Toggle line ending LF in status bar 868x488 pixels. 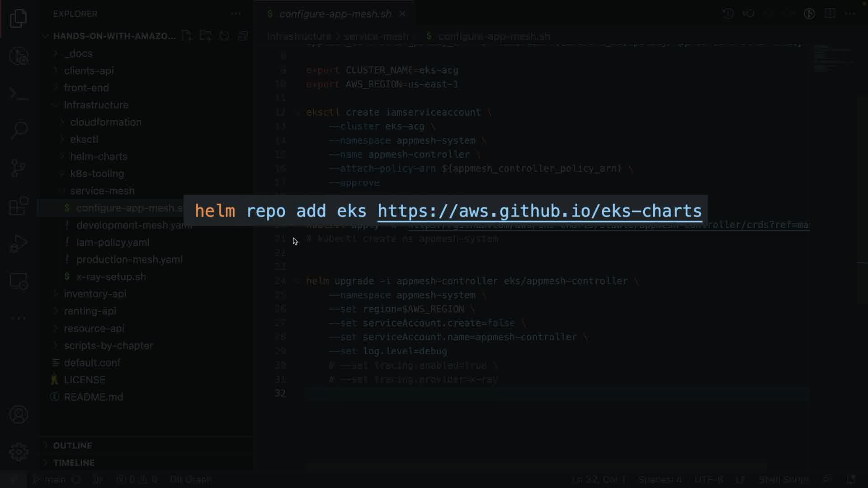740,479
